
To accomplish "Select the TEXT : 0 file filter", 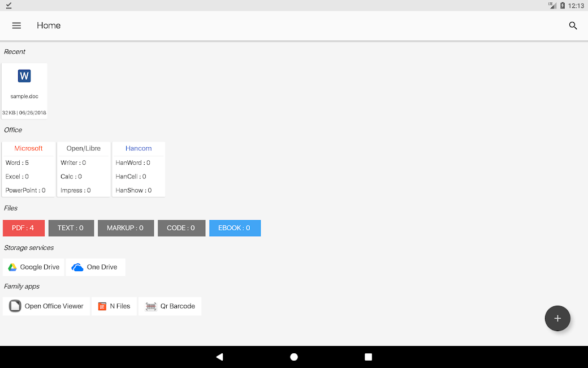I will [x=71, y=228].
